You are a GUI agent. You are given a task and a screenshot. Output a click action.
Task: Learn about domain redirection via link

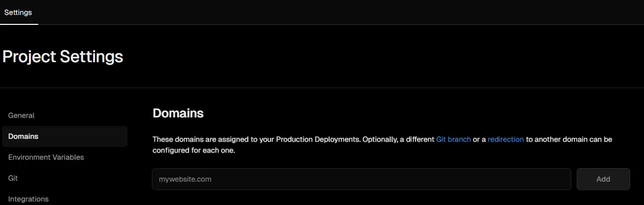[x=506, y=139]
